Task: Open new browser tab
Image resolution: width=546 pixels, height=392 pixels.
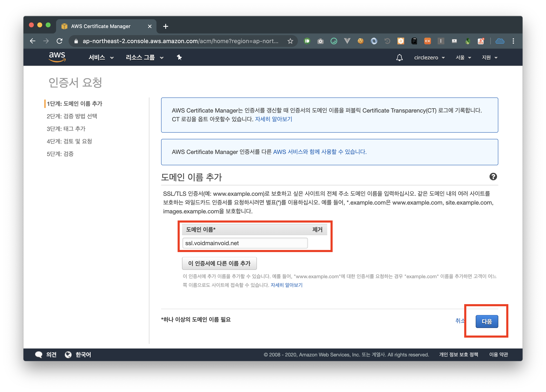Action: click(x=166, y=26)
